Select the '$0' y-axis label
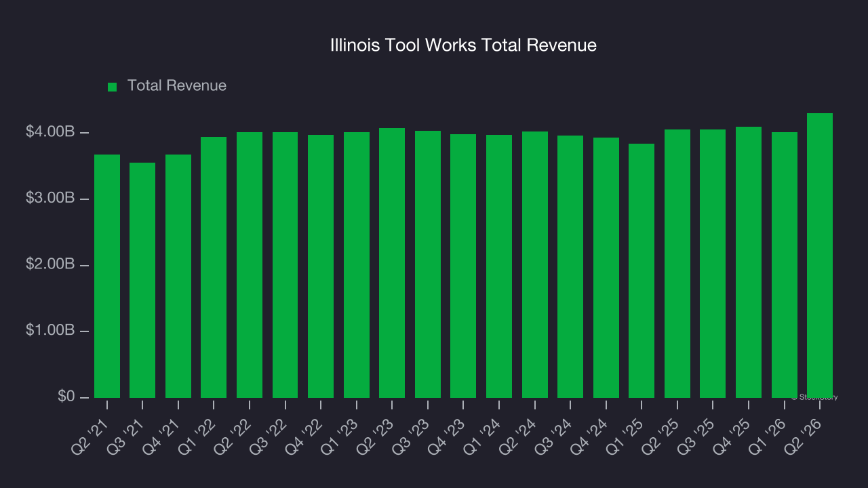 click(66, 397)
